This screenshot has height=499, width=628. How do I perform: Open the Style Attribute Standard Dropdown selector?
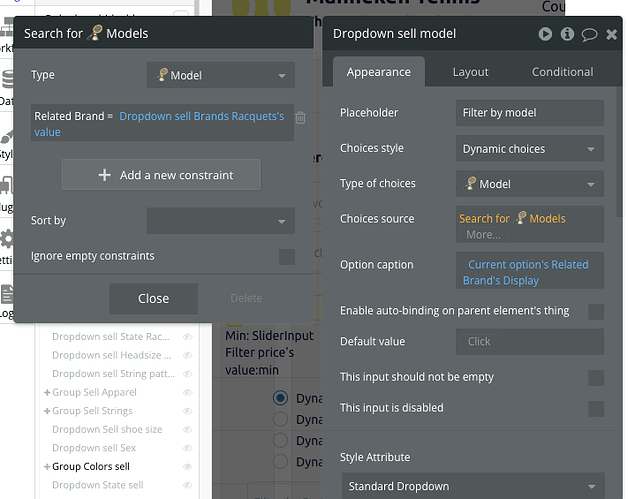pyautogui.click(x=473, y=487)
